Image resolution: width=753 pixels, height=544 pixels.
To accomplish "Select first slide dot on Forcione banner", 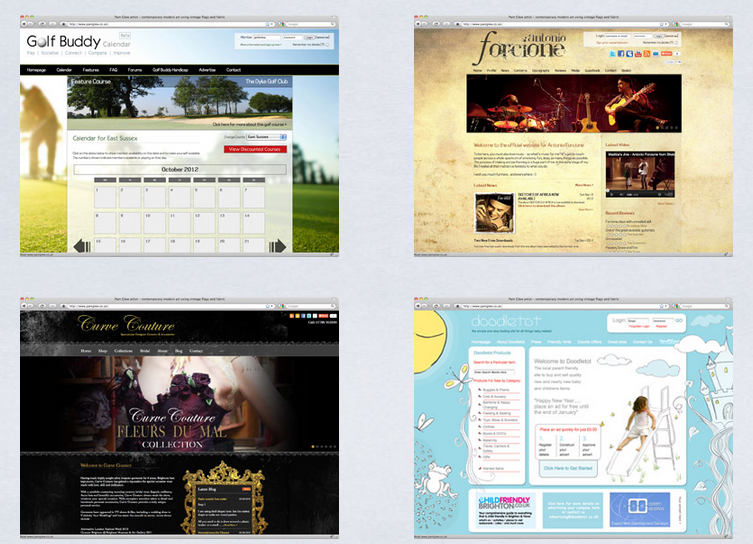I will pos(657,128).
